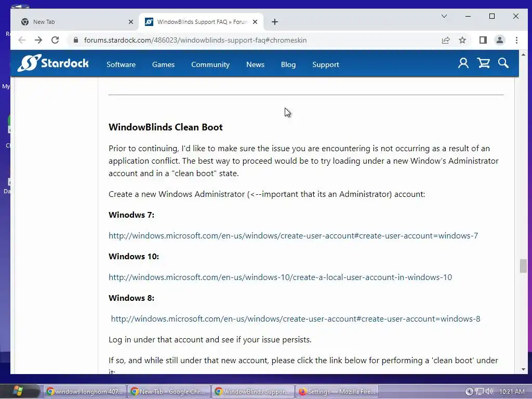Open the Chrome side panel
532x399 pixels.
[x=483, y=40]
